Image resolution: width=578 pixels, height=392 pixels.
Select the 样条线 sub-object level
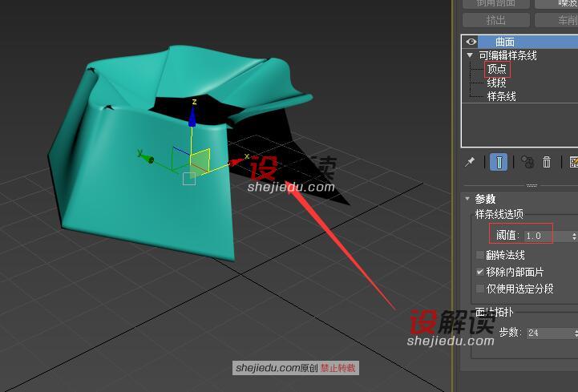coord(501,96)
